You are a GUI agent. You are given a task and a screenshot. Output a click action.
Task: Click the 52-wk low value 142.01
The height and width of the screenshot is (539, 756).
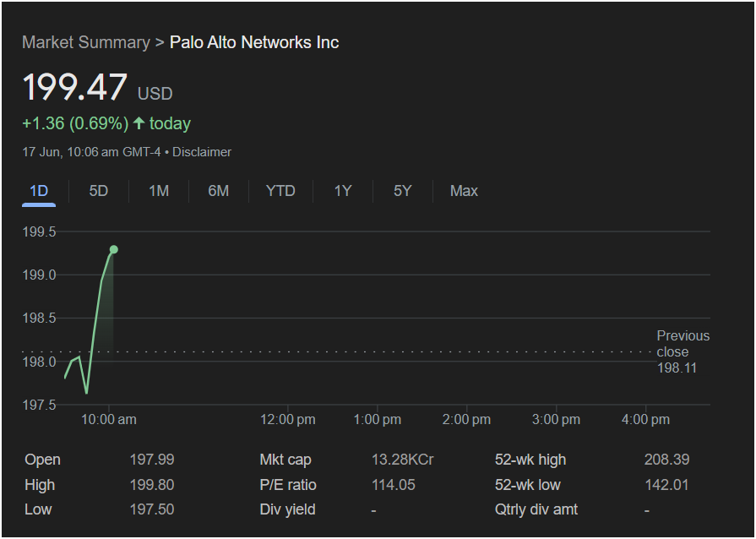pyautogui.click(x=666, y=485)
